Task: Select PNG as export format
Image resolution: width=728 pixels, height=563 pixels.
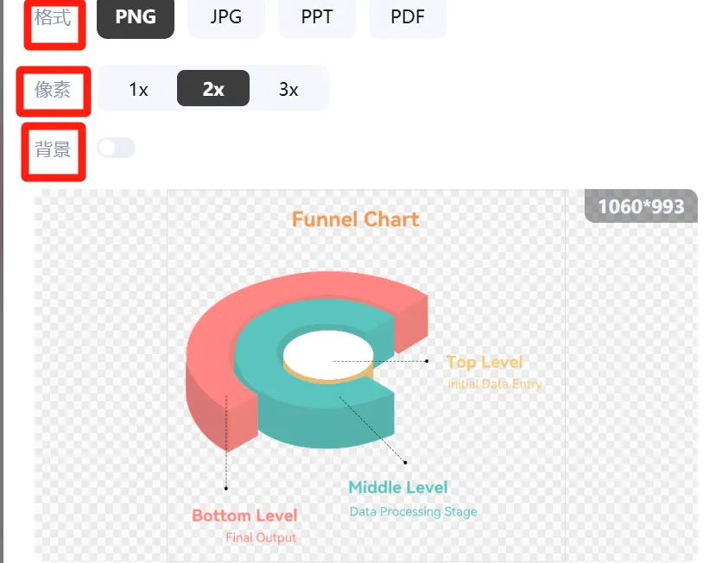Action: [x=136, y=17]
